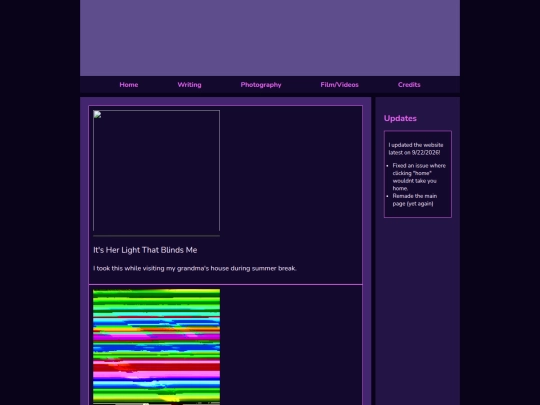
Task: Select the title "It's Her Light That Blinds Me"
Action: [x=145, y=250]
